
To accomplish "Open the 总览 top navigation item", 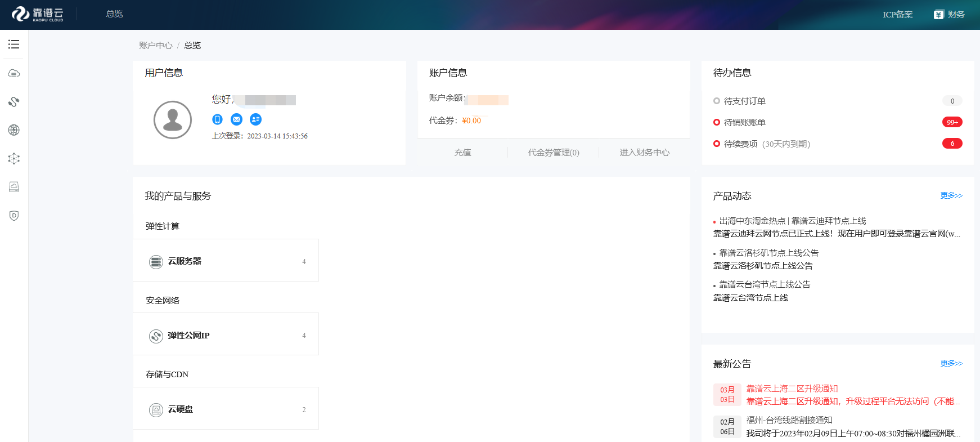I will tap(114, 14).
